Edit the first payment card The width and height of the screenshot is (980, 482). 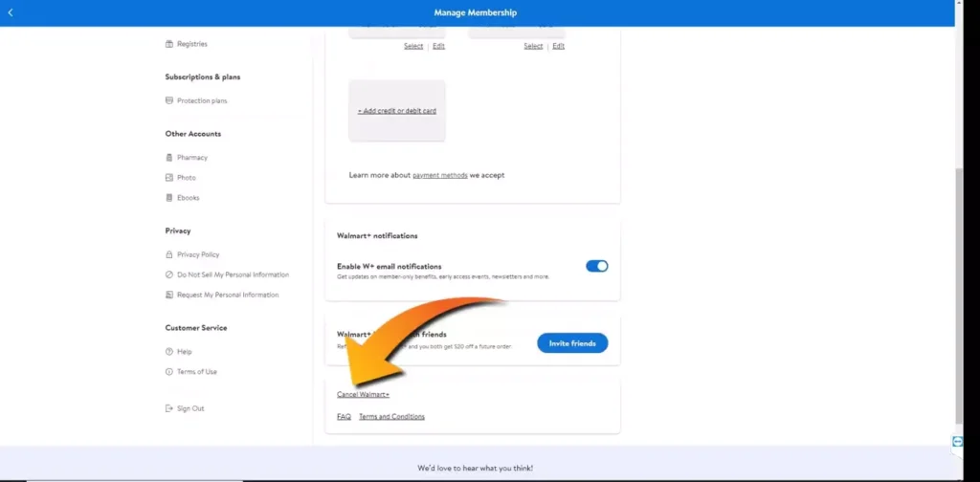438,46
